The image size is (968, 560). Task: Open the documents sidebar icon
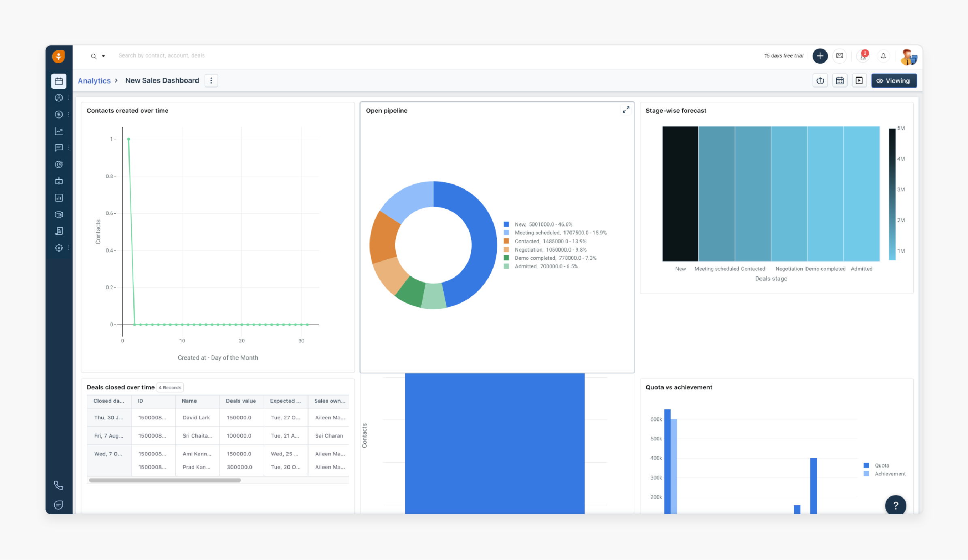[x=59, y=231]
